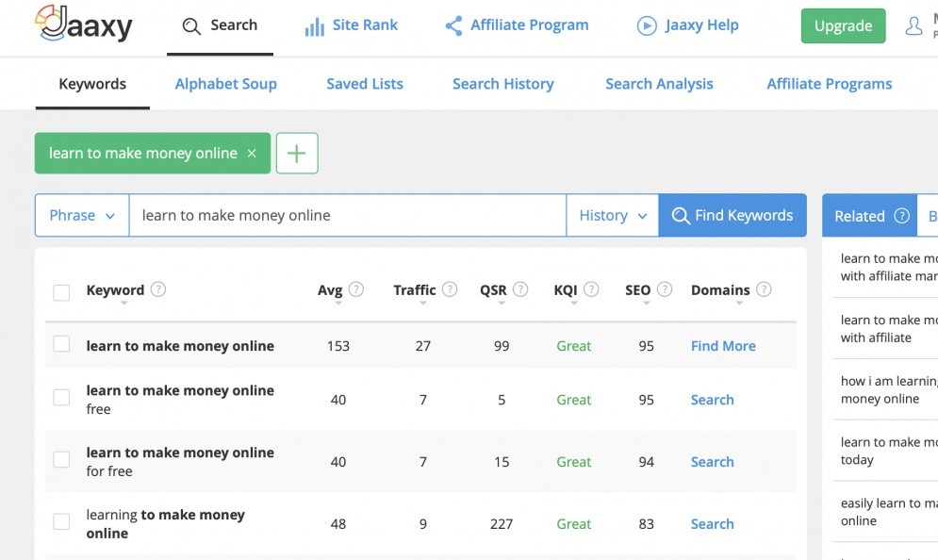Screen dimensions: 938x560
Task: Click the help icon next to Keyword column
Action: (158, 289)
